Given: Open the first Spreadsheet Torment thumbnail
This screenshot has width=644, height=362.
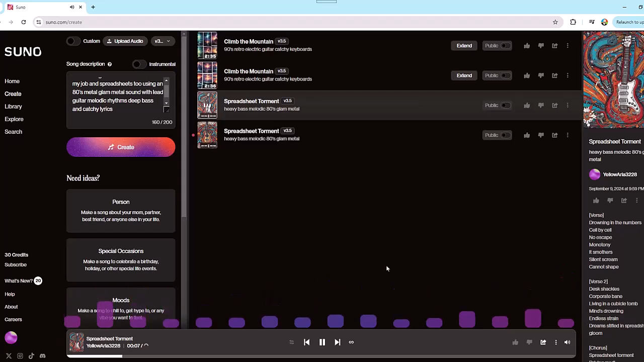Looking at the screenshot, I should click(207, 105).
